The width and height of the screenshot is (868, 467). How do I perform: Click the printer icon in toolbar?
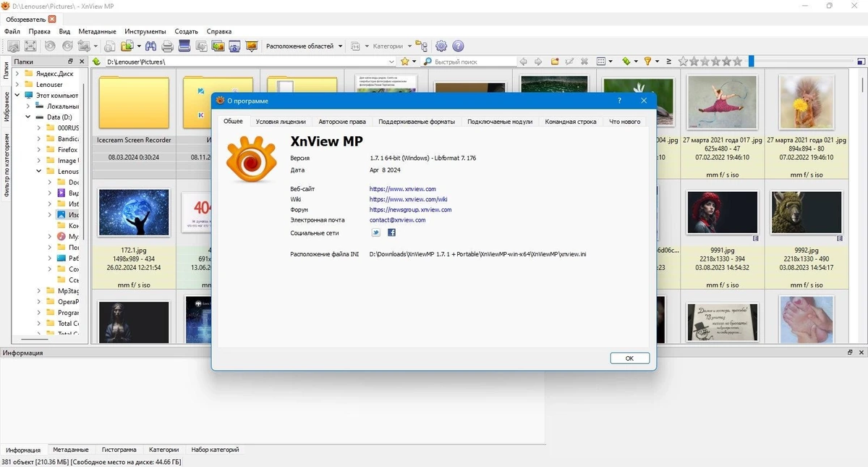pos(167,46)
